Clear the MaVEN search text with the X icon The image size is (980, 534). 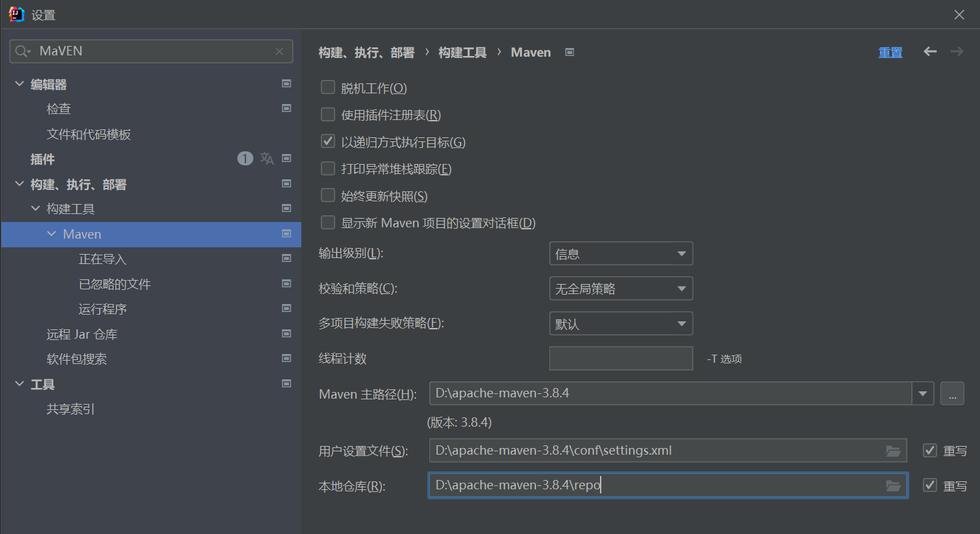(x=280, y=51)
